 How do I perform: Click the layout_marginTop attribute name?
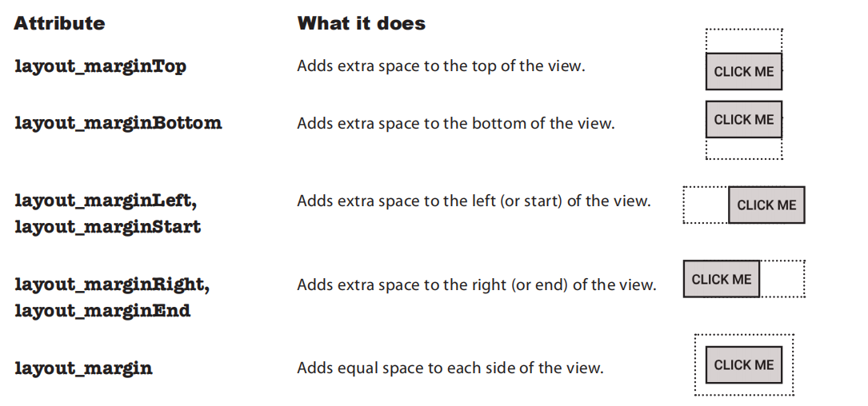[100, 67]
